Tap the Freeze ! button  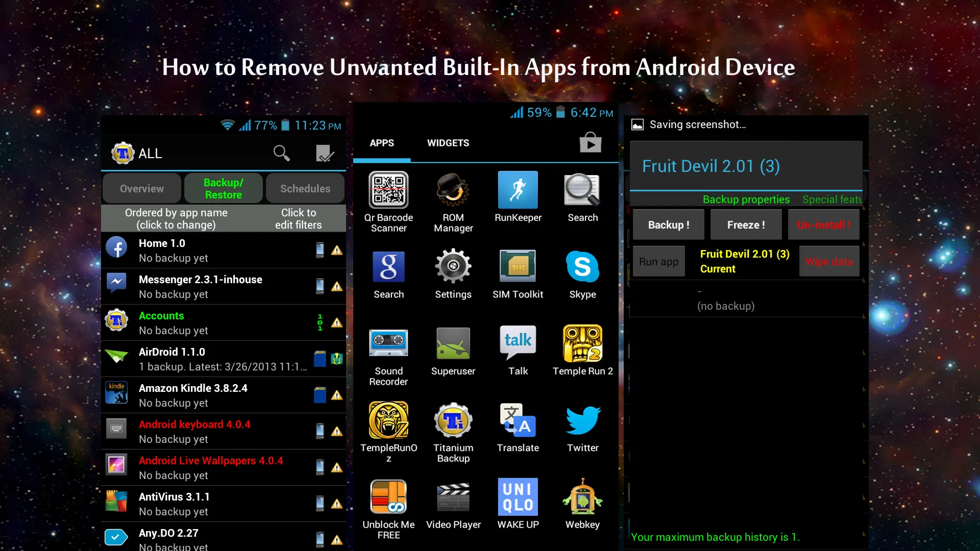click(746, 224)
